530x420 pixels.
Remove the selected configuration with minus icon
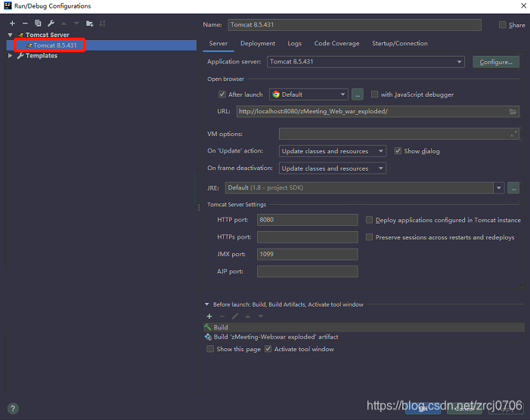(25, 23)
